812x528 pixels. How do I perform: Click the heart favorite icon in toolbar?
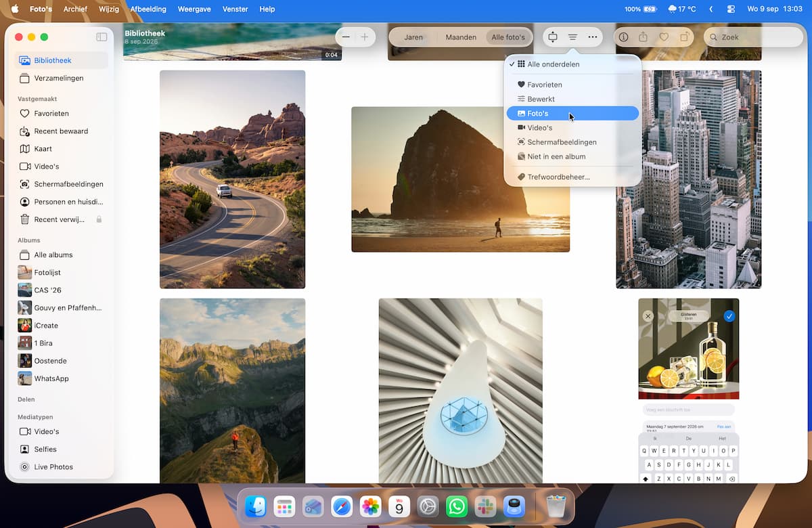pos(664,37)
